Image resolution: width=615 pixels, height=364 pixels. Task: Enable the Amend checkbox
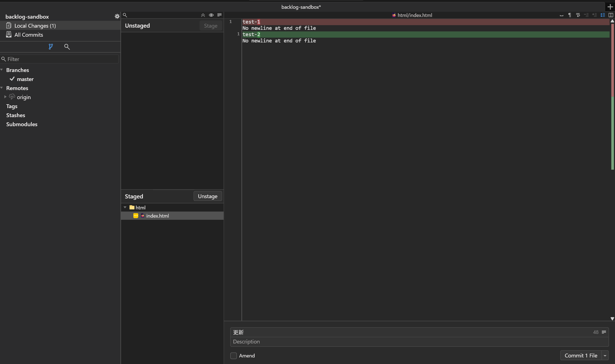[x=233, y=356]
